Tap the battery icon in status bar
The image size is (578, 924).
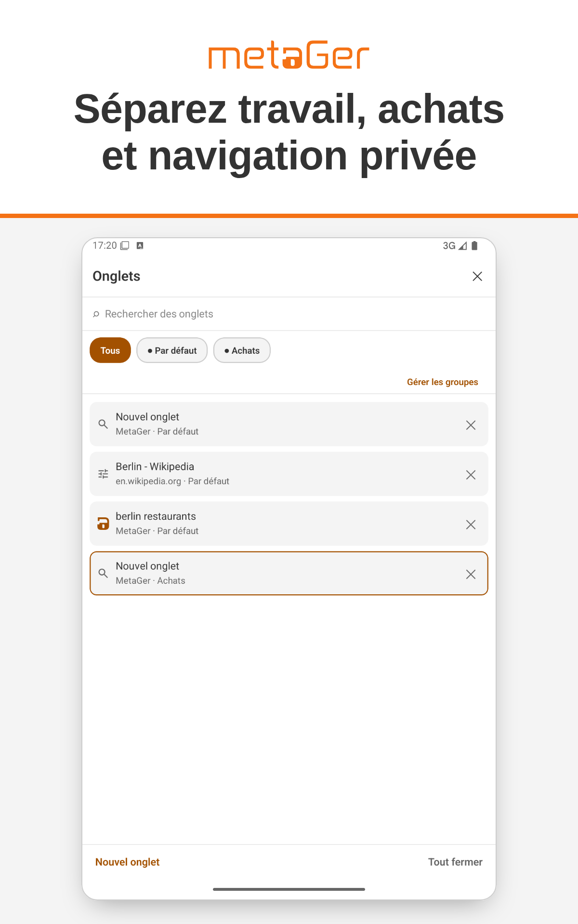474,245
